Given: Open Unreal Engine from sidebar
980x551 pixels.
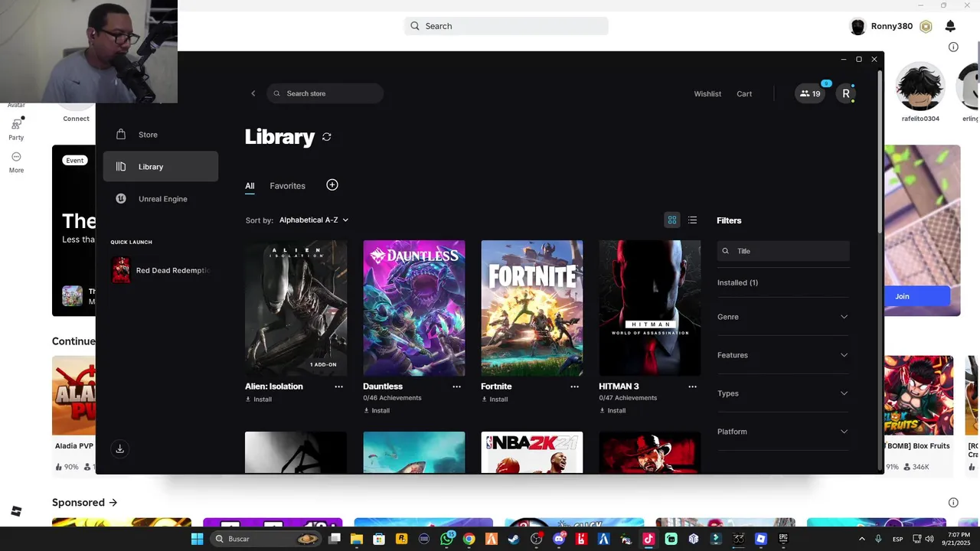Looking at the screenshot, I should [x=161, y=199].
